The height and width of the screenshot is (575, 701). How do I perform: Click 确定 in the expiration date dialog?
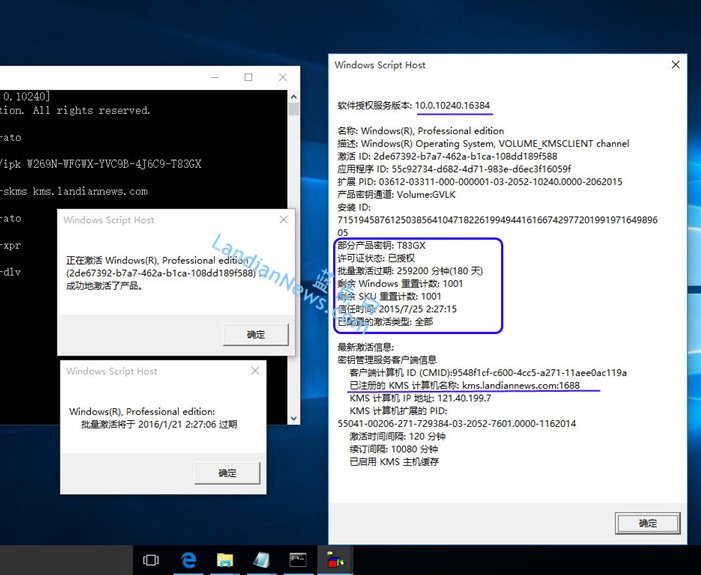(227, 473)
